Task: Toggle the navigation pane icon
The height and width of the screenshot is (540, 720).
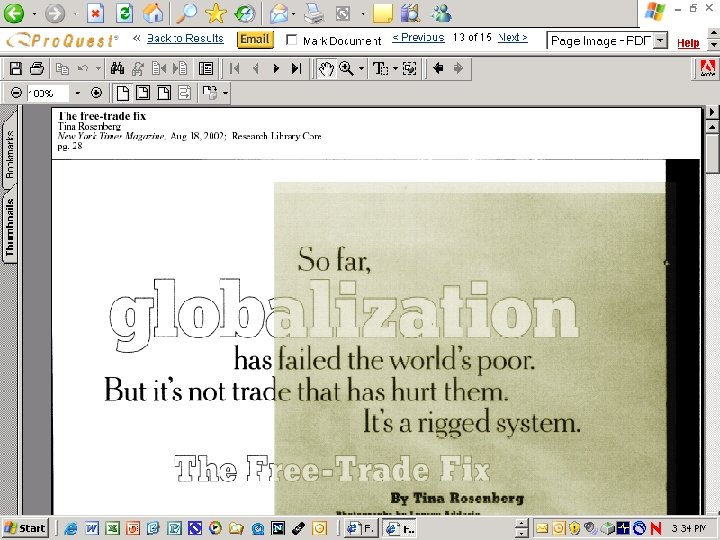Action: coord(206,68)
